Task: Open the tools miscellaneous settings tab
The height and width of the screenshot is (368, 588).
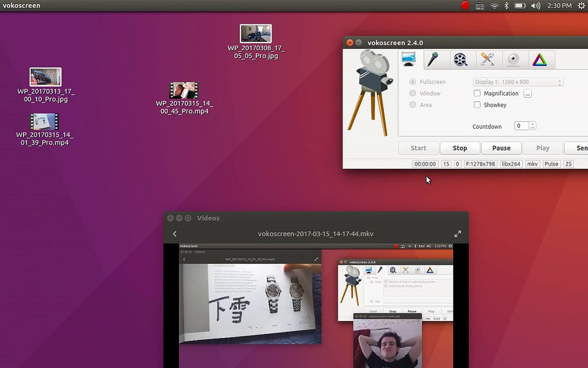Action: [x=487, y=59]
